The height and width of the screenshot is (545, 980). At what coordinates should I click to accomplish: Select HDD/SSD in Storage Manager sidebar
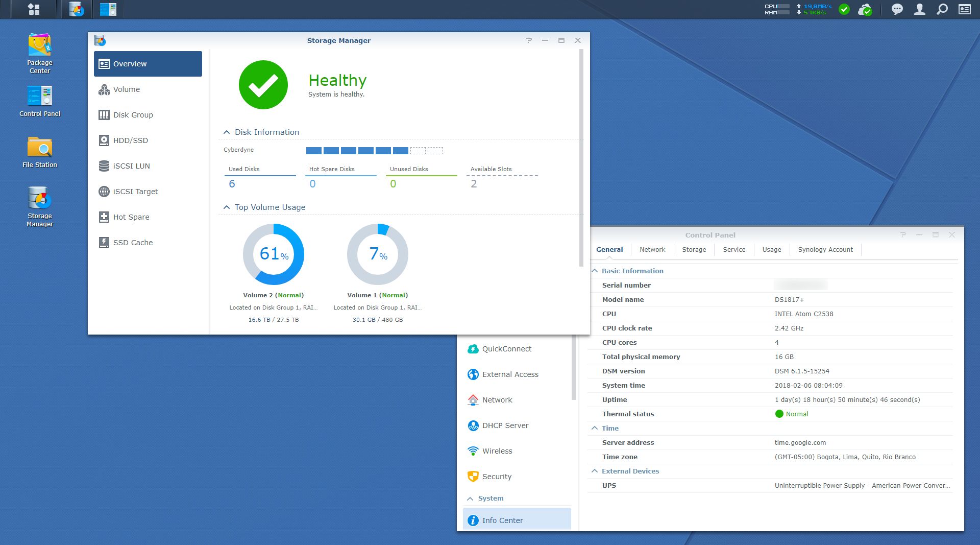130,140
